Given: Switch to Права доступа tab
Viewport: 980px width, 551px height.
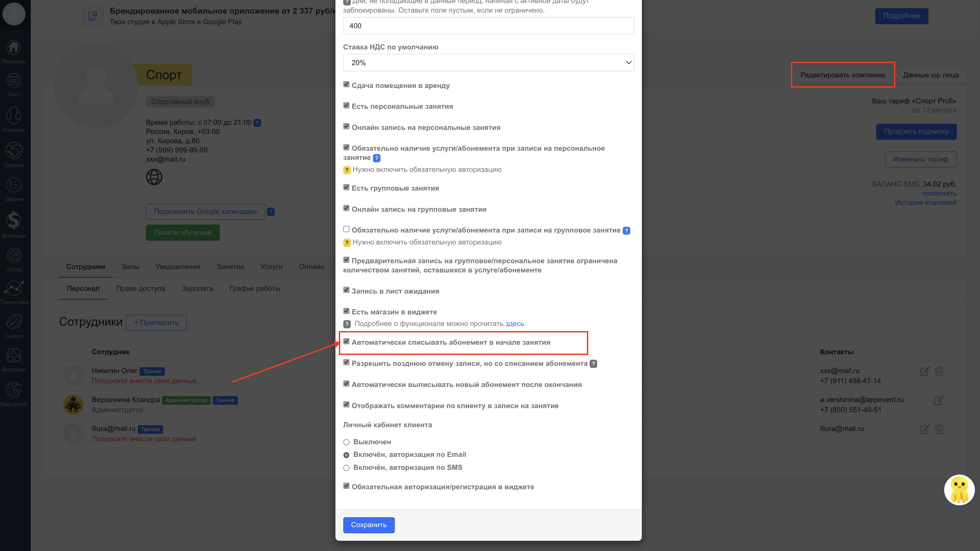Looking at the screenshot, I should tap(140, 288).
